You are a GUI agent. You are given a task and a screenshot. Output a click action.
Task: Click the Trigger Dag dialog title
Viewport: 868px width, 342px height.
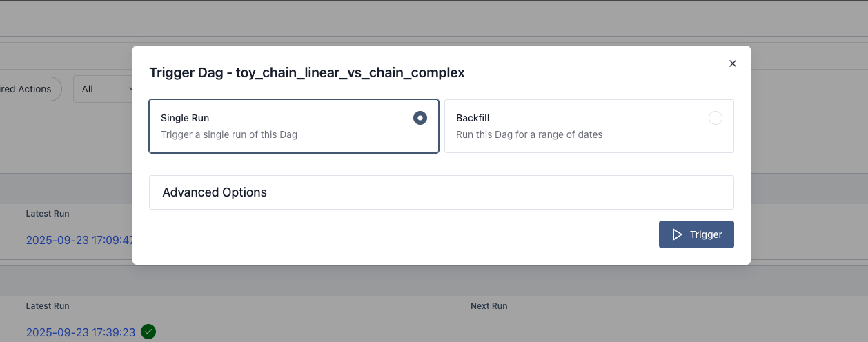pos(307,72)
